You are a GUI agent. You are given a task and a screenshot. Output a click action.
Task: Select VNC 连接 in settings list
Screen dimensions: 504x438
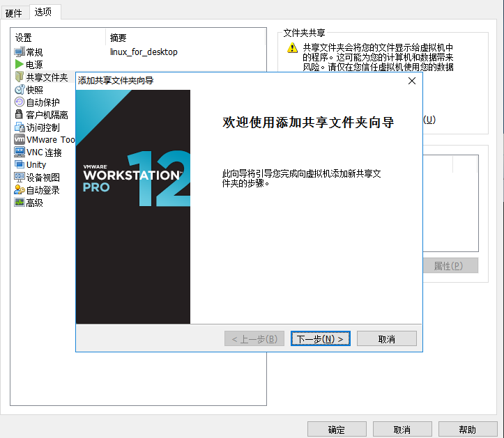coord(44,152)
